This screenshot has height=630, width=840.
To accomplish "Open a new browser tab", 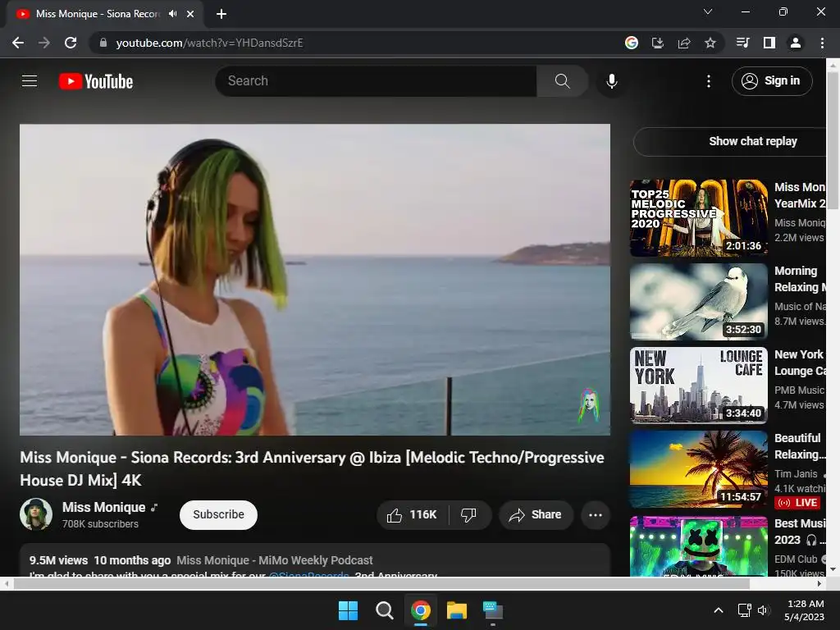I will coord(221,14).
